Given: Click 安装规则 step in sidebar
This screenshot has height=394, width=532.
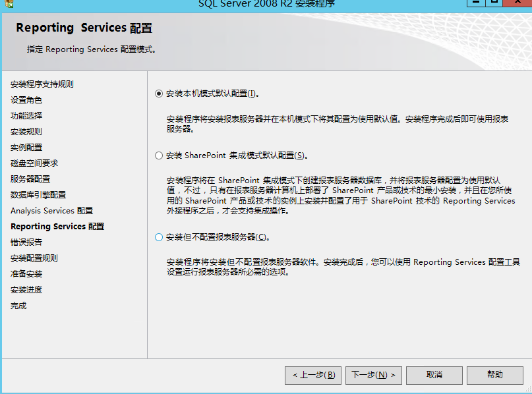Looking at the screenshot, I should (26, 132).
